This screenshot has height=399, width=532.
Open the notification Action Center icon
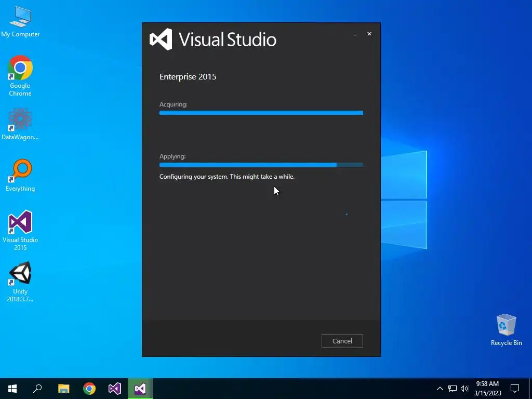click(x=515, y=389)
